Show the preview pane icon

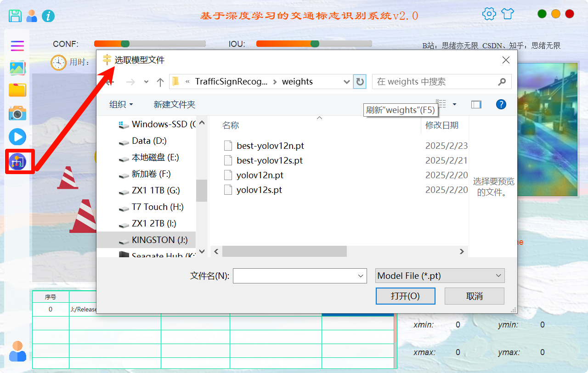[x=476, y=104]
